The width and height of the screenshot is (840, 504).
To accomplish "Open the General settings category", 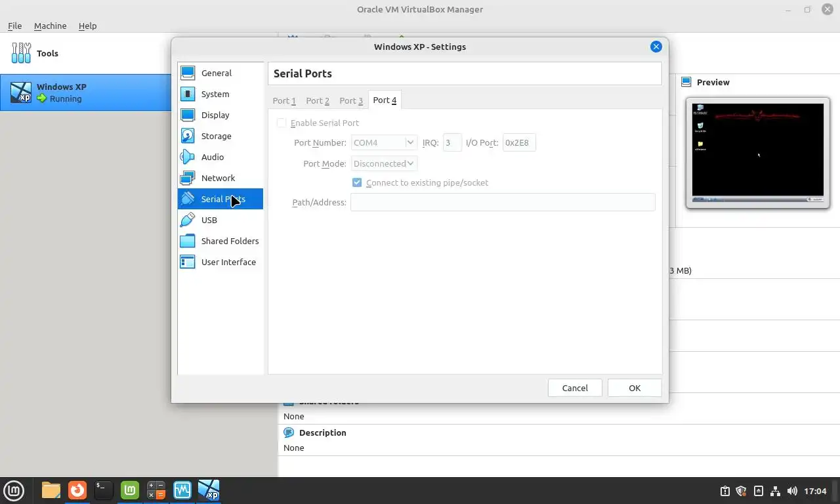I will (220, 73).
